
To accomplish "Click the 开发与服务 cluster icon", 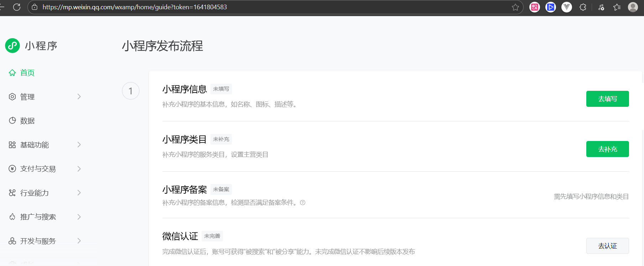I will [x=12, y=241].
